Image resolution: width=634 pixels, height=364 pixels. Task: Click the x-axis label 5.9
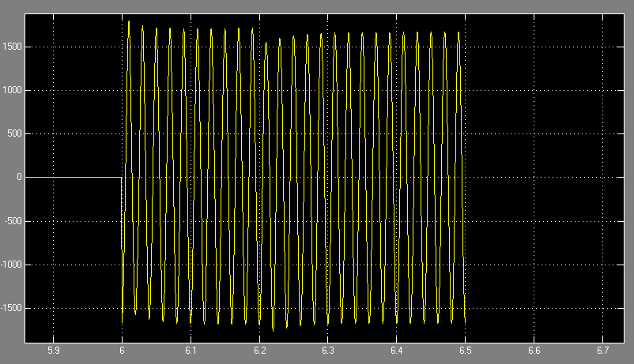(54, 351)
